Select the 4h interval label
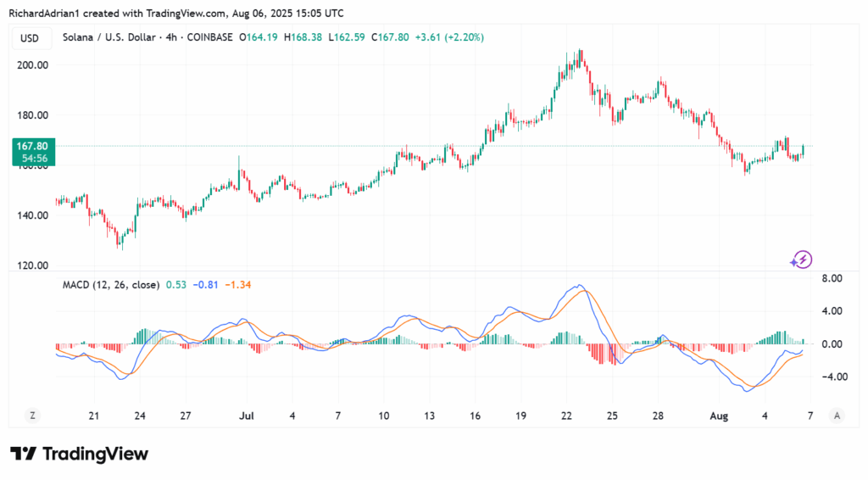The height and width of the screenshot is (480, 868). pyautogui.click(x=171, y=37)
